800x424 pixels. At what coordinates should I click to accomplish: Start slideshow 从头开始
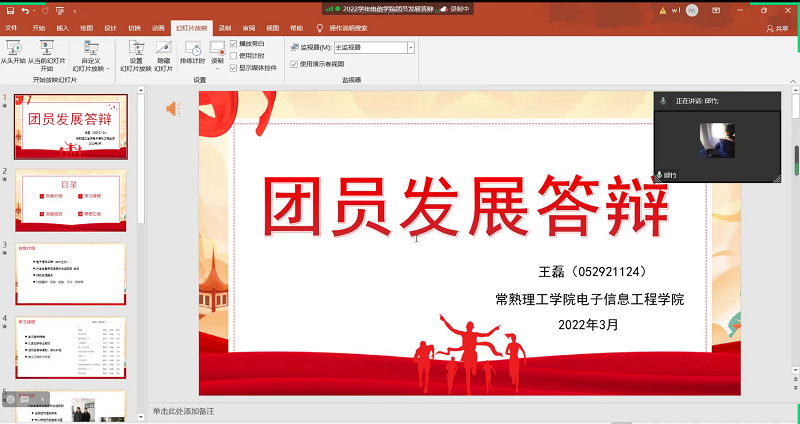pyautogui.click(x=13, y=52)
